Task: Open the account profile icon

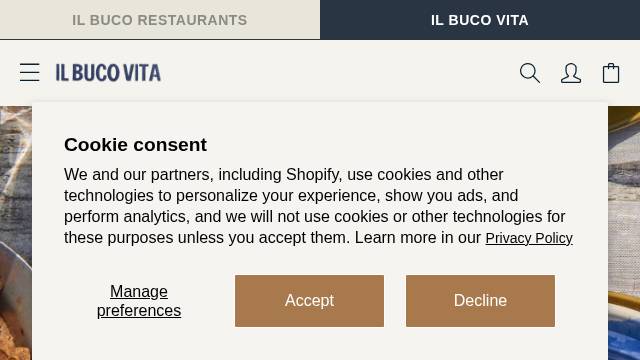Action: [x=571, y=73]
